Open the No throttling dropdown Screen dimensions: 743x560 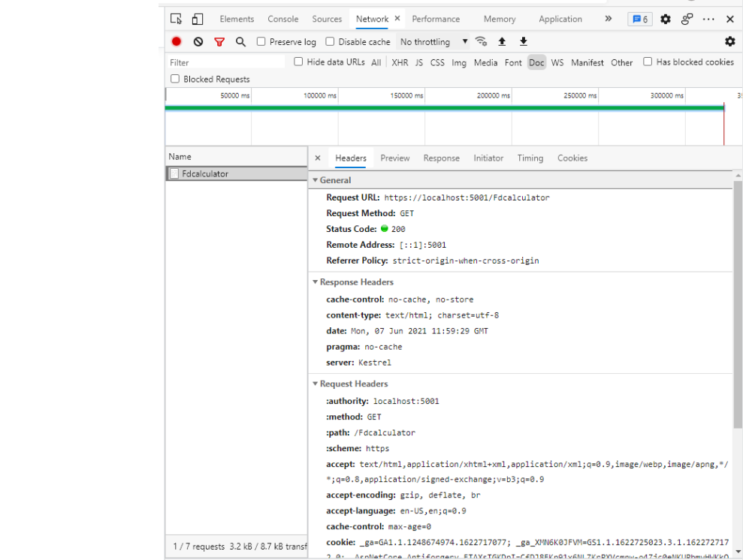[x=433, y=41]
